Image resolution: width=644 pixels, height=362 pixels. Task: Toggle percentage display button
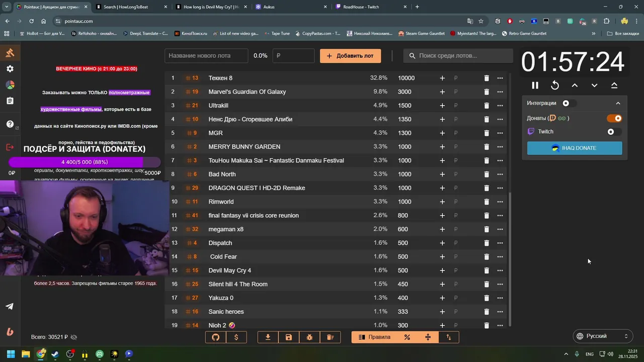pyautogui.click(x=407, y=337)
